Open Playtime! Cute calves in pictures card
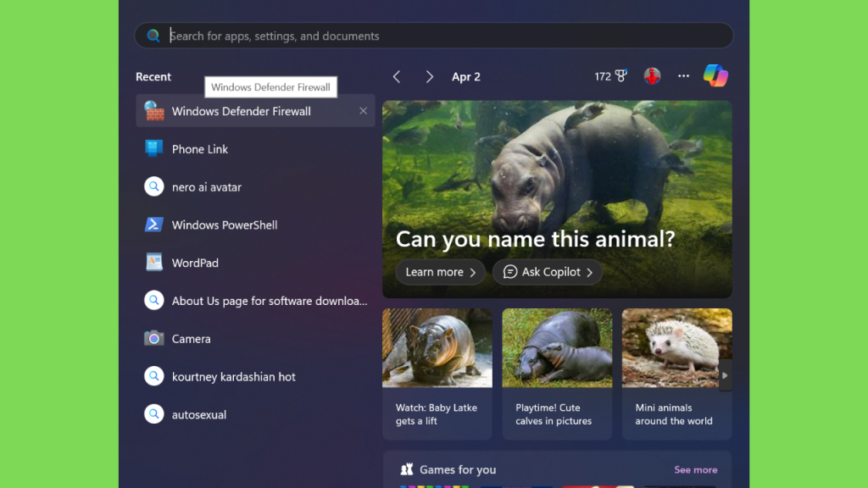The width and height of the screenshot is (868, 488). 557,374
